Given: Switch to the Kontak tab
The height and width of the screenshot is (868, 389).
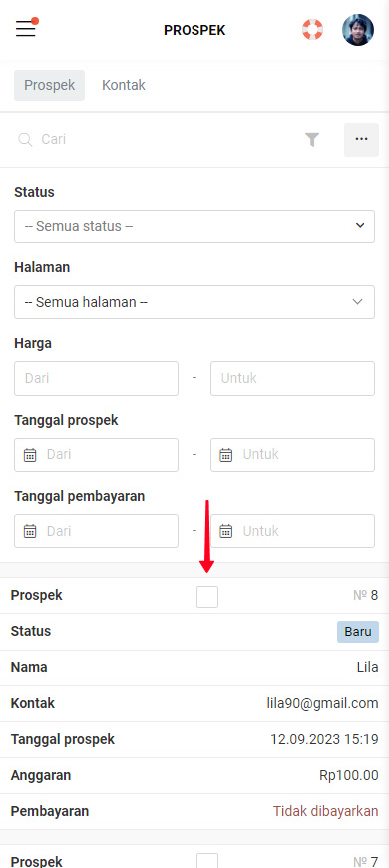Looking at the screenshot, I should click(124, 85).
